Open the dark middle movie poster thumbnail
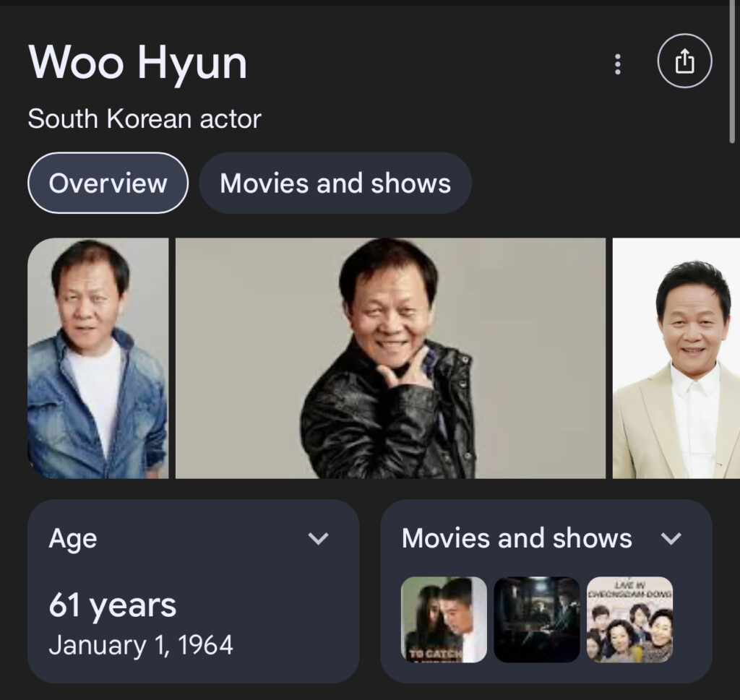Viewport: 740px width, 700px height. tap(537, 619)
